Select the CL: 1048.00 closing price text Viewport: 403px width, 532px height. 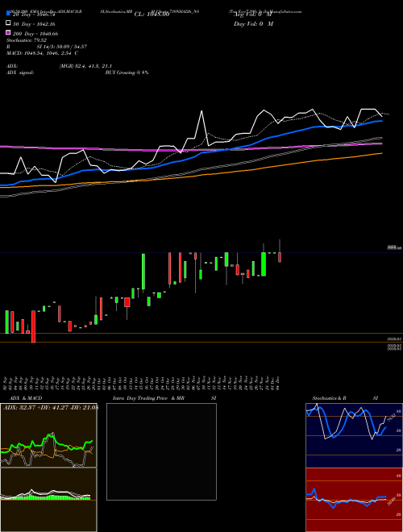152,15
